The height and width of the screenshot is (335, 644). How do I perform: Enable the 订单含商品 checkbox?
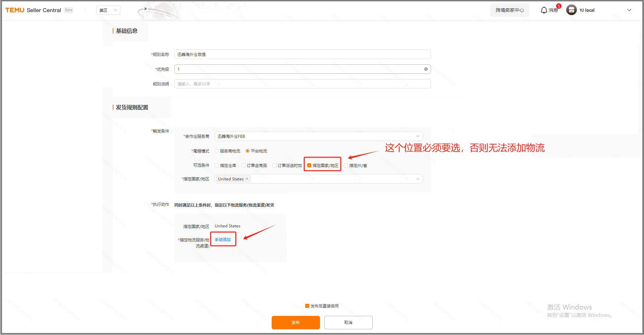pyautogui.click(x=244, y=165)
